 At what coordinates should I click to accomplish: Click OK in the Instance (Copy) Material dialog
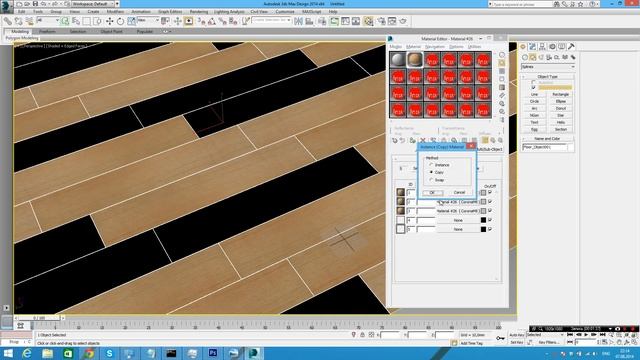(433, 192)
